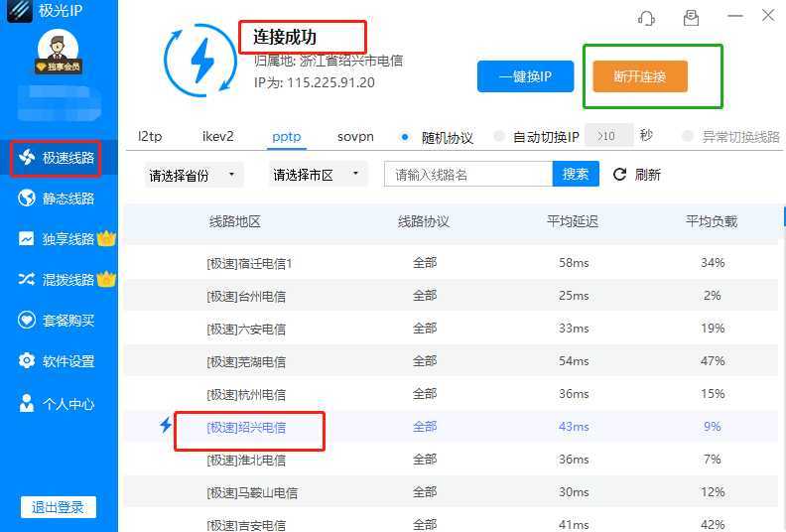The width and height of the screenshot is (786, 532).
Task: Click the lightning marker on the 绍兴电信 row
Action: click(x=166, y=426)
